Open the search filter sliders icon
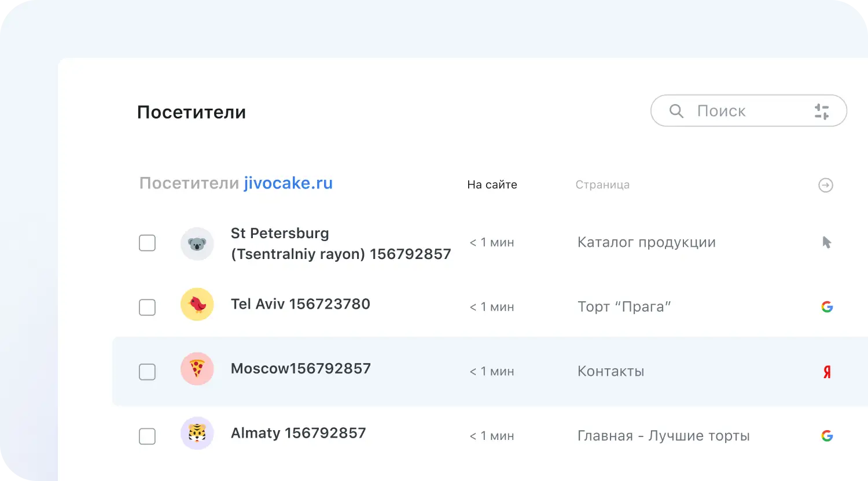 [x=821, y=111]
